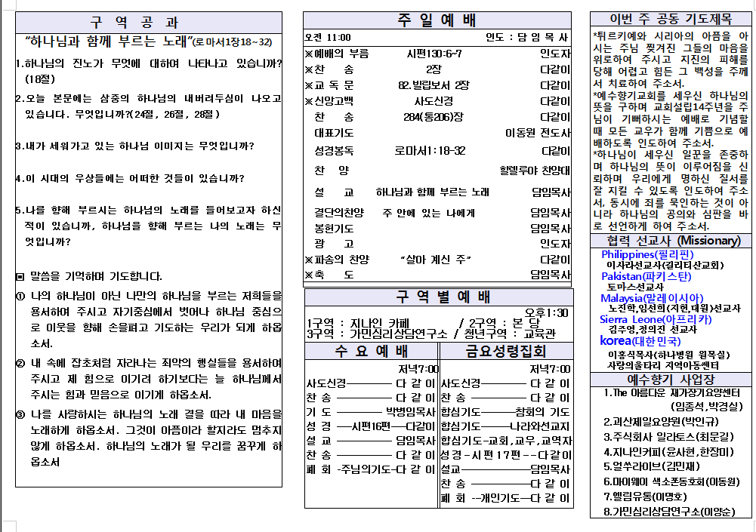The width and height of the screenshot is (756, 532).
Task: Click "시편17편" in 금요성령집회 성경 row
Action: [x=496, y=455]
